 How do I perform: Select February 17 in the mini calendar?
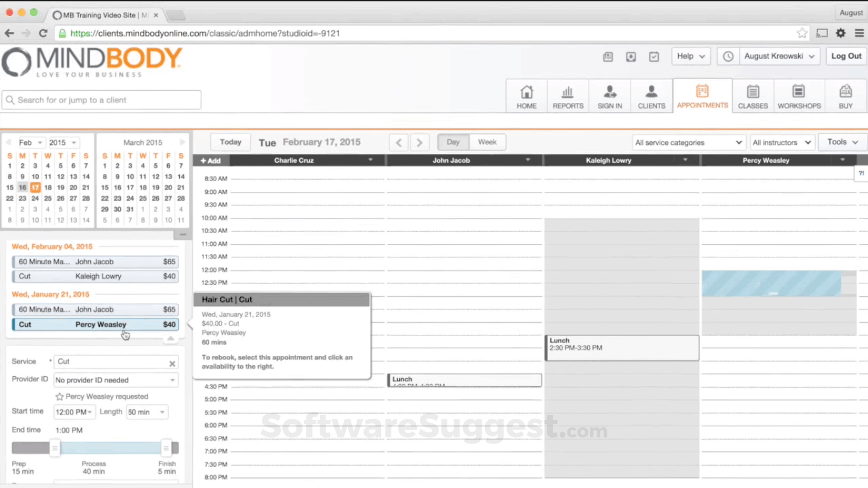click(x=35, y=187)
